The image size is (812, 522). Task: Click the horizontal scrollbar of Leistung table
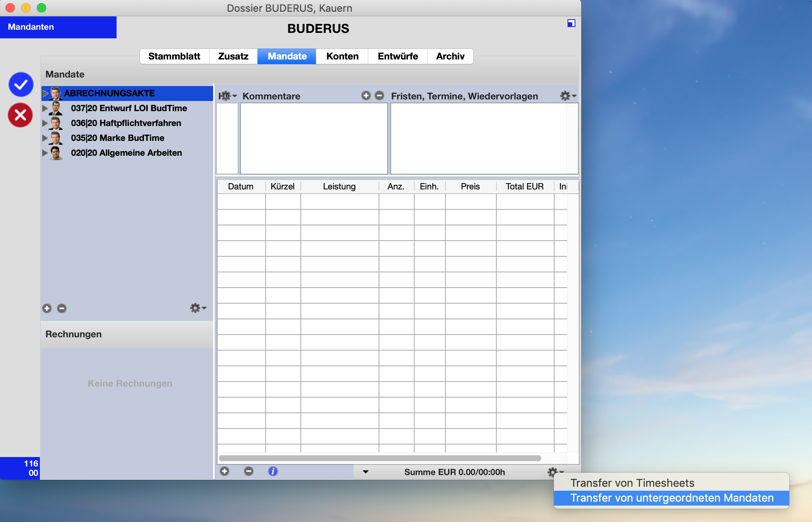(380, 458)
